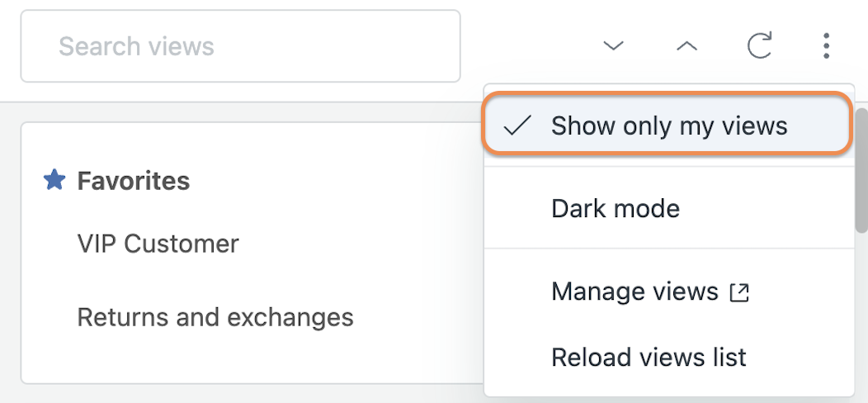The width and height of the screenshot is (868, 403).
Task: Click the blue Favorites star icon
Action: pos(54,181)
